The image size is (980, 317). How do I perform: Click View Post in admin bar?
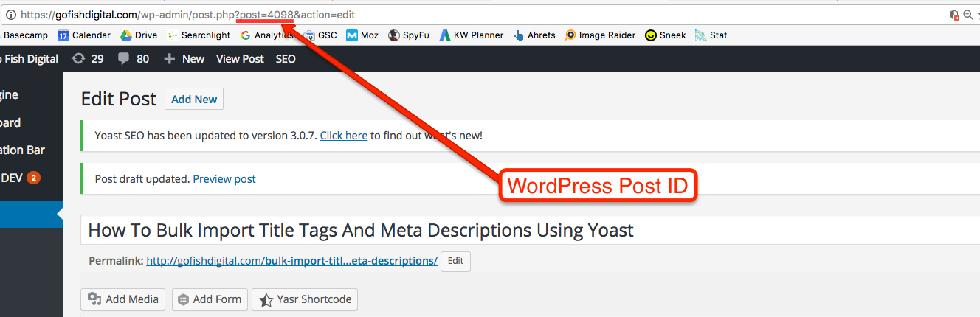(x=240, y=59)
